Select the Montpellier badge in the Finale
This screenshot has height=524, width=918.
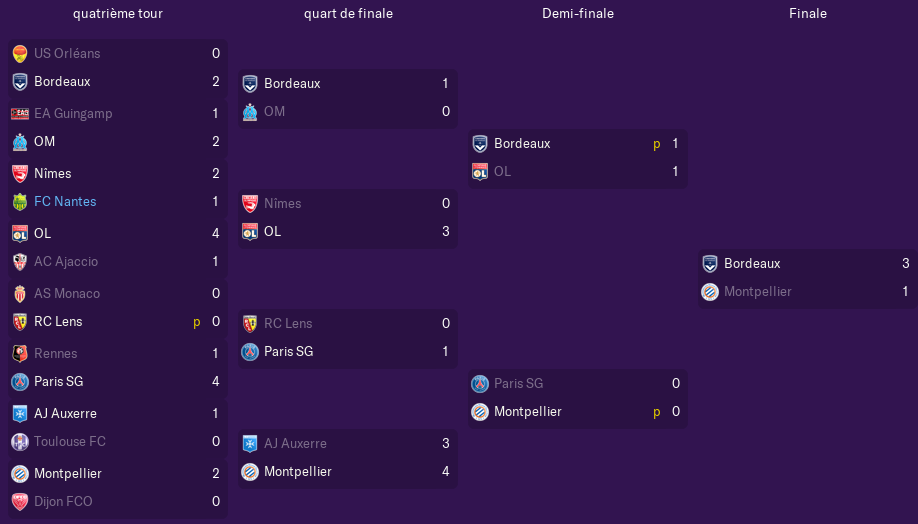point(710,292)
